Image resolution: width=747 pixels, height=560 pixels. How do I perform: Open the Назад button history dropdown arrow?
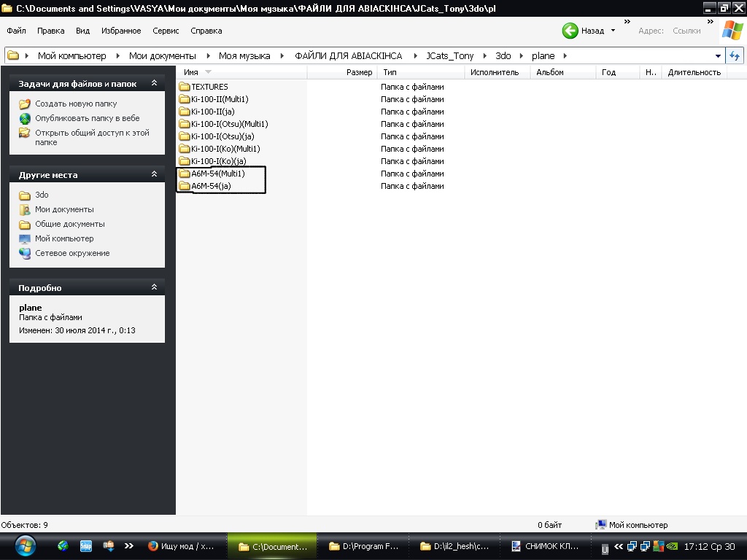pos(613,31)
